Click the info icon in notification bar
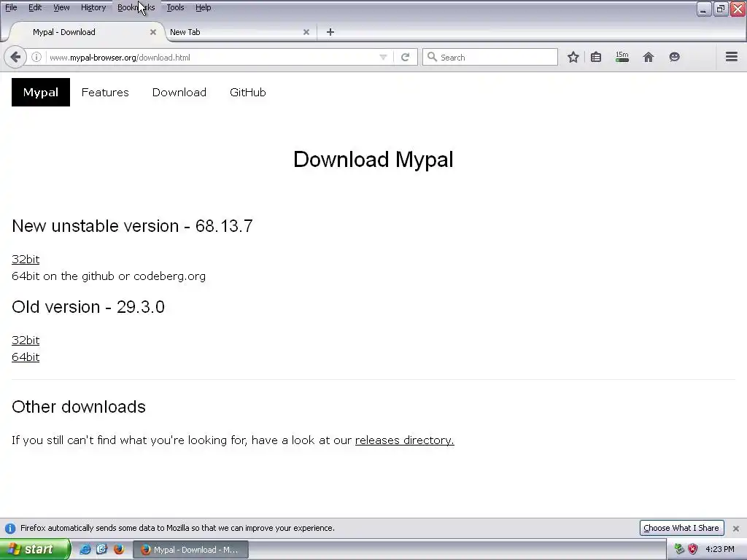The width and height of the screenshot is (747, 560). [10, 528]
